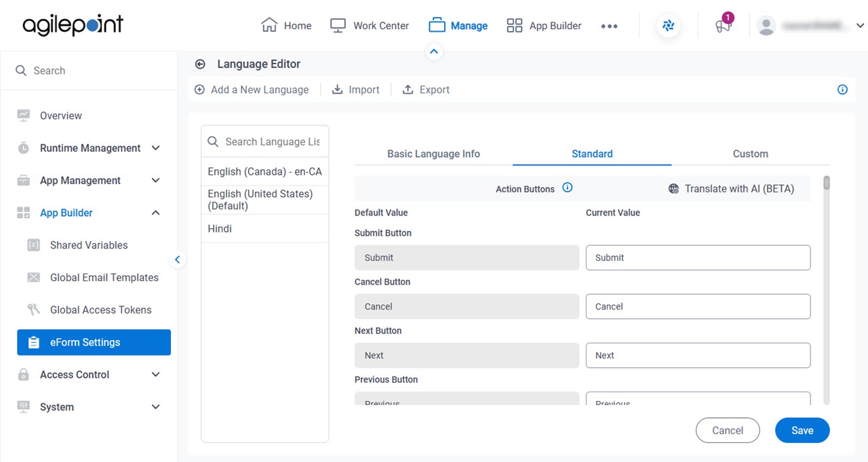The height and width of the screenshot is (462, 868).
Task: Select the Manage navigation item
Action: (458, 26)
